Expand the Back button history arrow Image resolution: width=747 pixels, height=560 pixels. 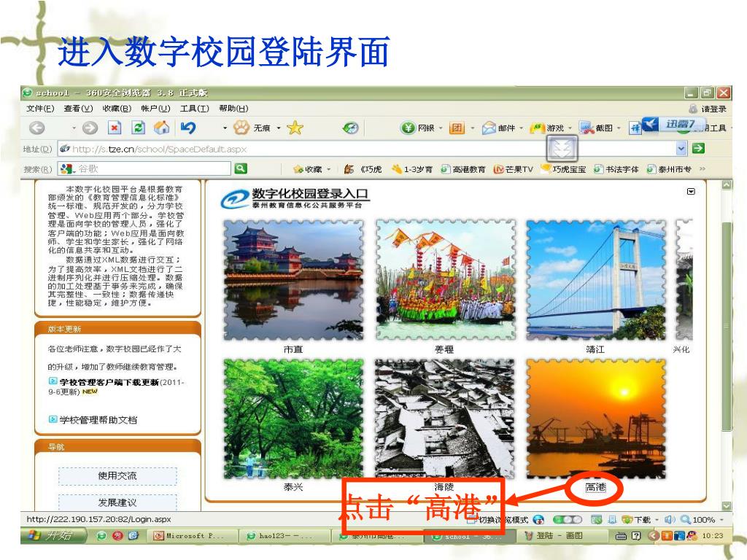pos(74,128)
